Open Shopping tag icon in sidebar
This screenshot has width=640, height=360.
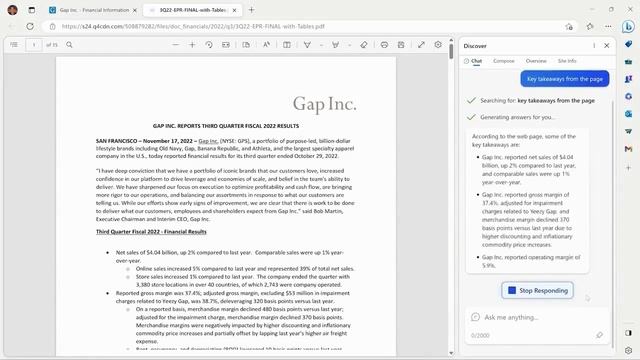pos(629,44)
